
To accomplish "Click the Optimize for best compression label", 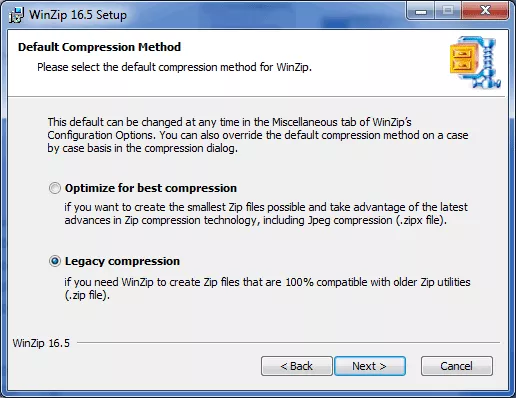I will point(151,188).
